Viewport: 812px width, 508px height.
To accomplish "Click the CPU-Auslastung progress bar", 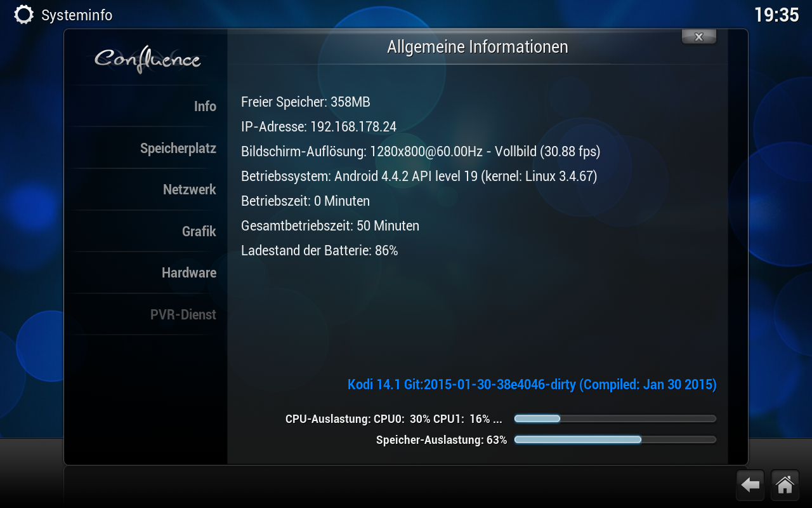I will pyautogui.click(x=615, y=418).
